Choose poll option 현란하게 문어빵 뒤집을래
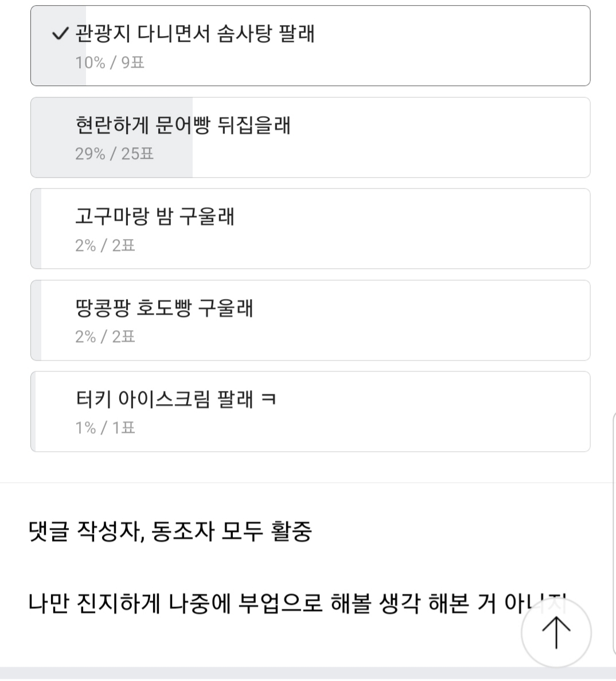The height and width of the screenshot is (681, 616). 310,137
